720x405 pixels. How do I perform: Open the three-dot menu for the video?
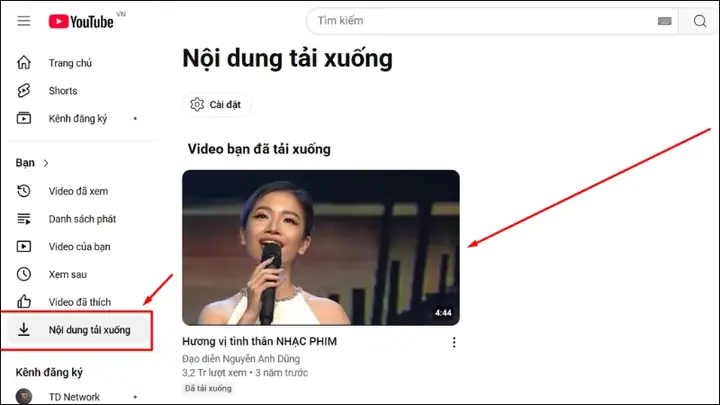(x=454, y=342)
